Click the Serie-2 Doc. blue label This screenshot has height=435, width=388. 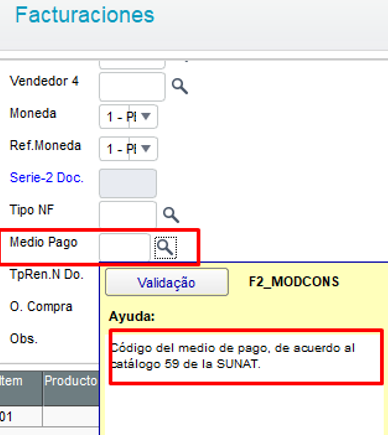point(47,178)
